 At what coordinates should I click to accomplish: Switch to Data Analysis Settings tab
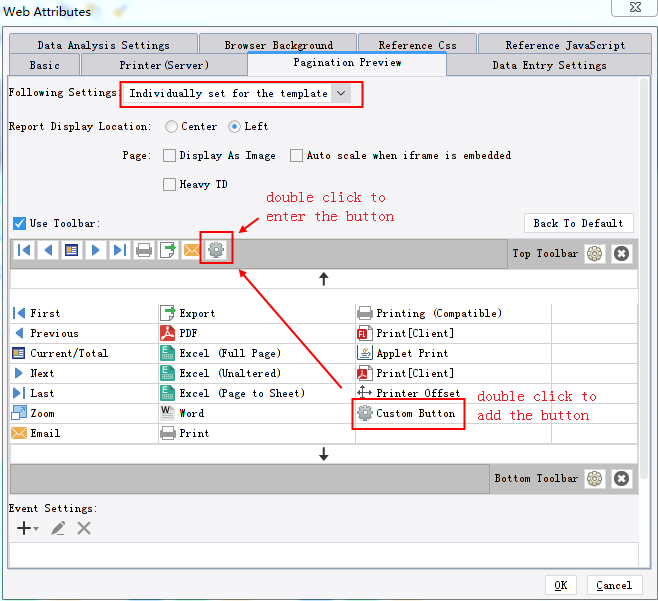(103, 45)
